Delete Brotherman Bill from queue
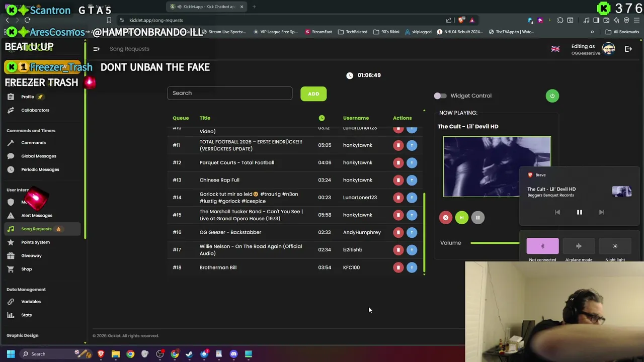Image resolution: width=644 pixels, height=362 pixels. 398,267
